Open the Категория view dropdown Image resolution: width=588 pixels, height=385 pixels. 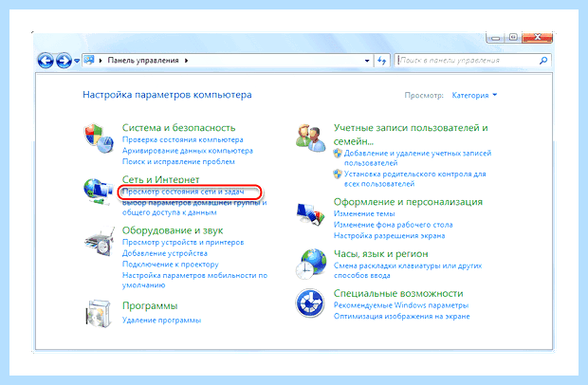474,95
